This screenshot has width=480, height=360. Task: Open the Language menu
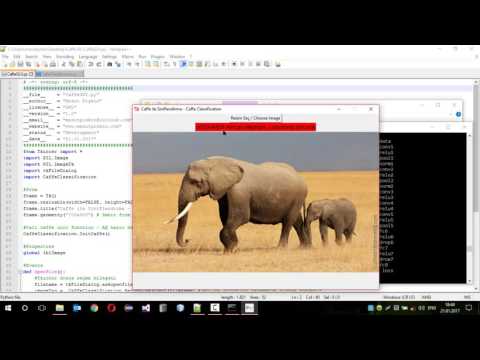coord(88,57)
